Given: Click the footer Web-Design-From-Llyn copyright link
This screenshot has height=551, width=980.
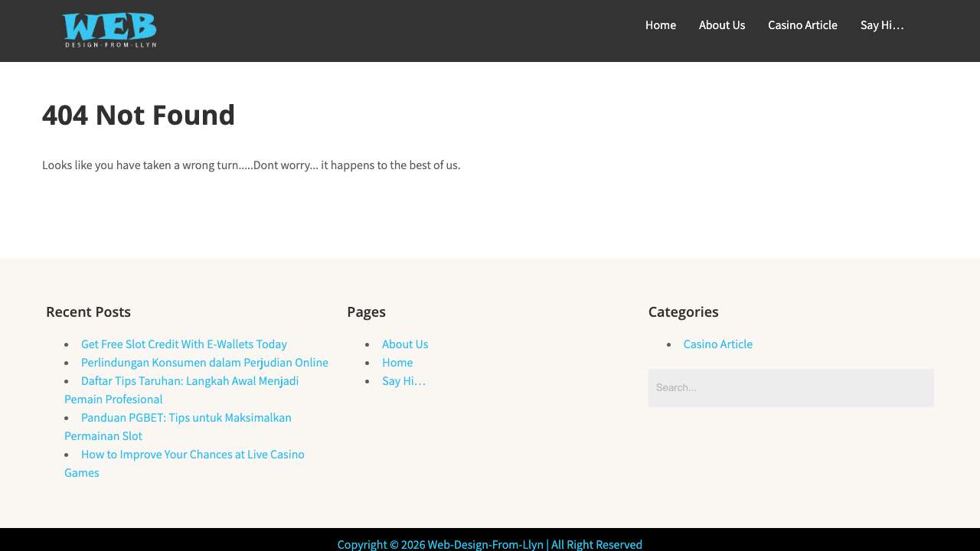Looking at the screenshot, I should click(x=485, y=544).
